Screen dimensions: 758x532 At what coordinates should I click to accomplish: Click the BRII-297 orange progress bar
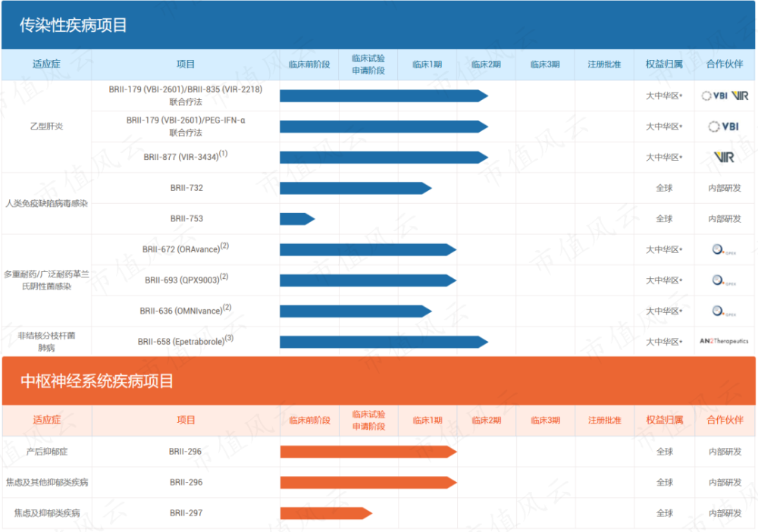click(x=326, y=513)
